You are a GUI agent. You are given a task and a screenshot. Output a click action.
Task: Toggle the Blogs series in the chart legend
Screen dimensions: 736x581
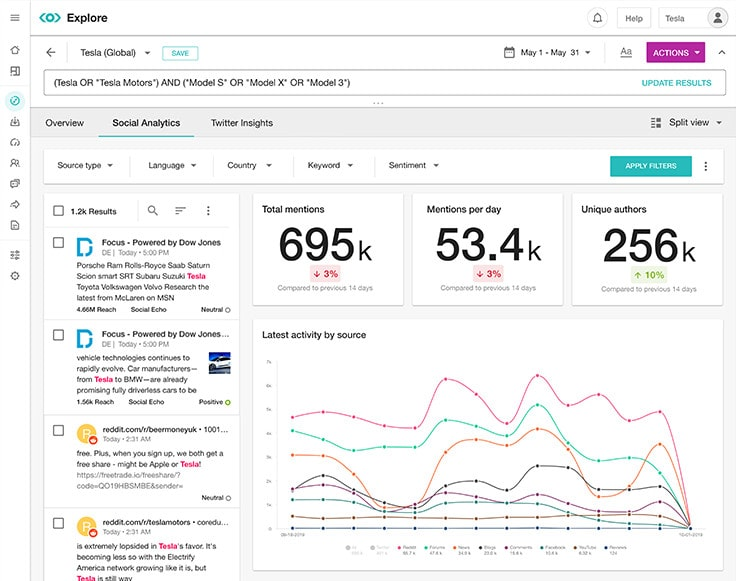tap(488, 550)
